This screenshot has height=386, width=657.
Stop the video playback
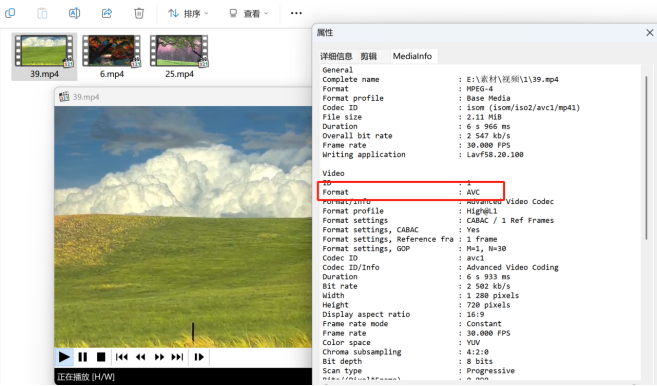(101, 357)
